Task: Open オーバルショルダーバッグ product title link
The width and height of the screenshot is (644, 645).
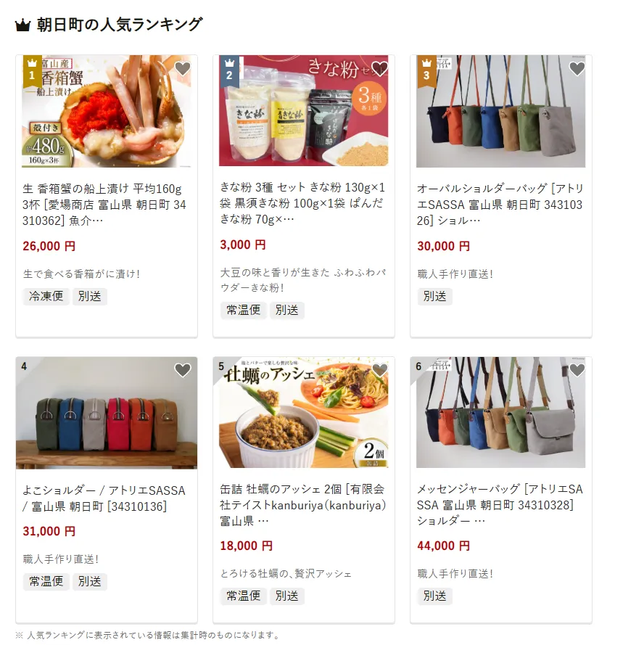Action: point(500,205)
